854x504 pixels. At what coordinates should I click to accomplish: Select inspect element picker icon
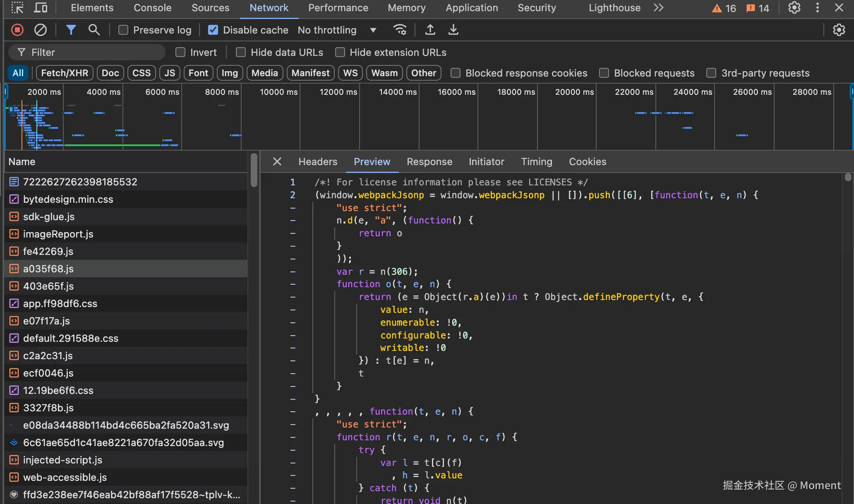[x=17, y=7]
